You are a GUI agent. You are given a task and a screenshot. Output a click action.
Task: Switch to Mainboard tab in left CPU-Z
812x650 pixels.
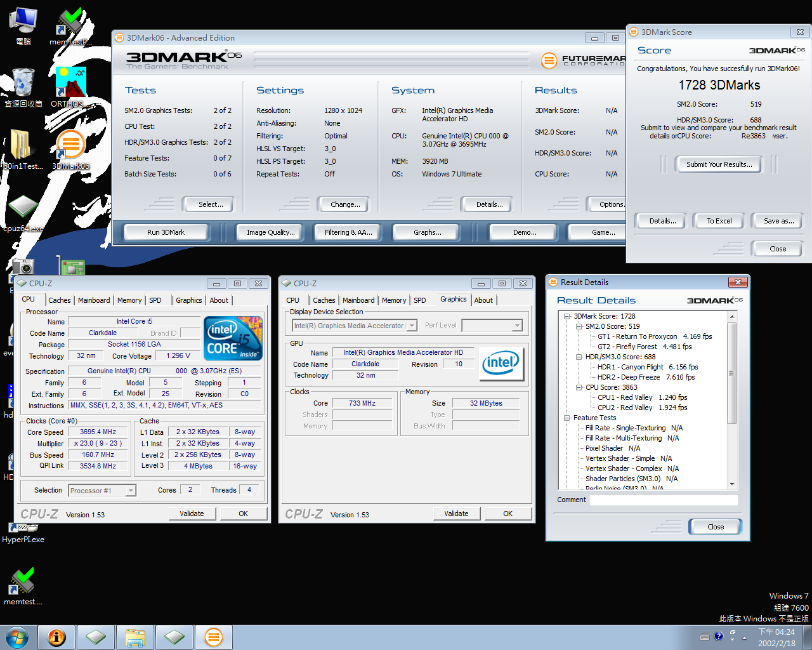94,300
